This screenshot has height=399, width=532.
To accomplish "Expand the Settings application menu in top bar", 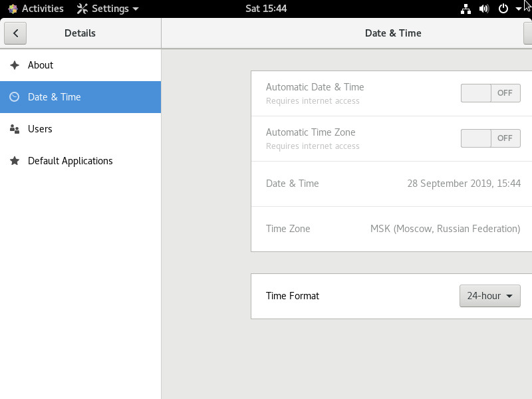I will (108, 9).
